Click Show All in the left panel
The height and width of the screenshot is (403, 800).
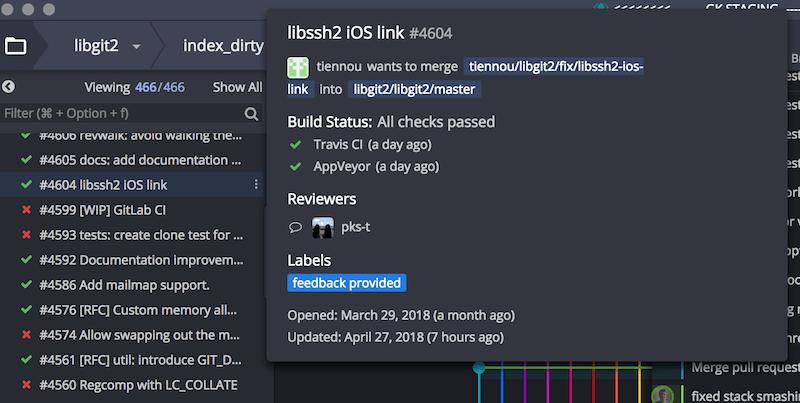(237, 87)
